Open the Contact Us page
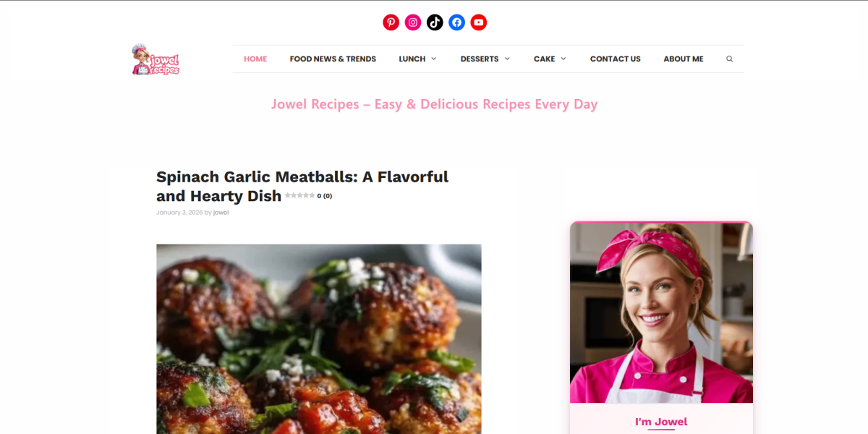This screenshot has height=434, width=868. (x=615, y=59)
